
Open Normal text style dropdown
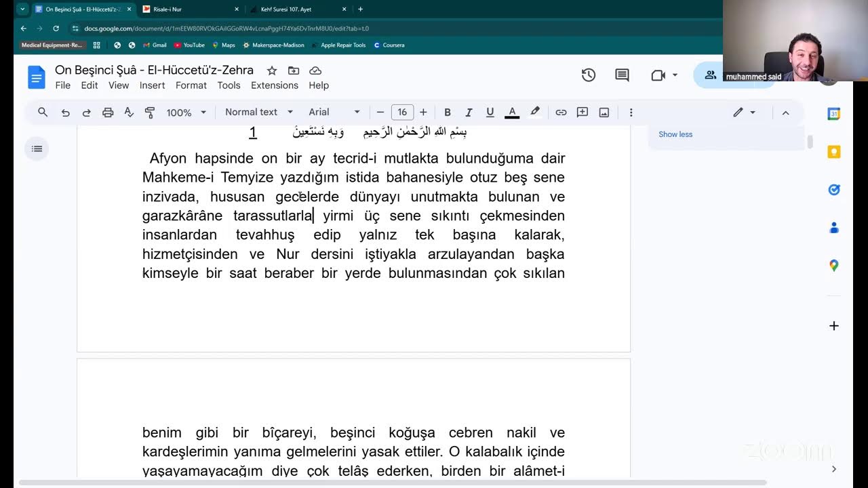click(259, 113)
